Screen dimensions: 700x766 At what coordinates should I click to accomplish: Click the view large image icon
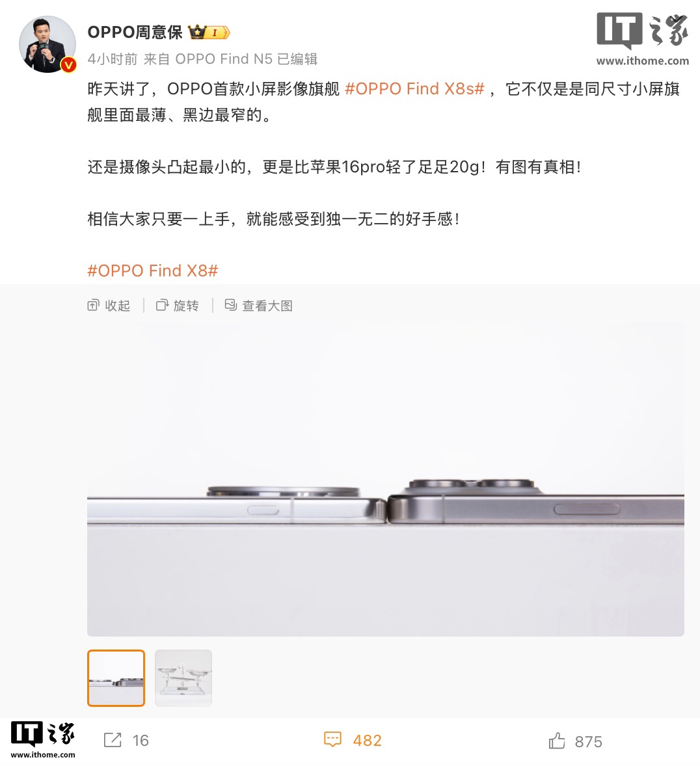click(231, 306)
